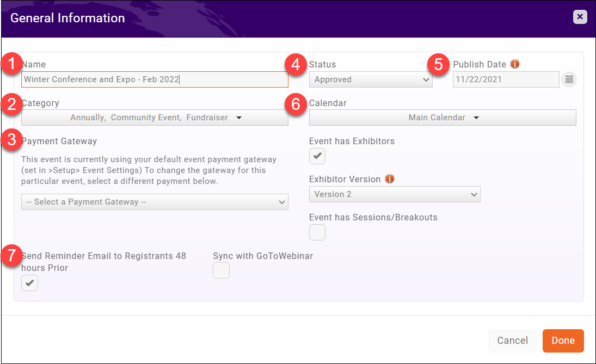596x364 pixels.
Task: Click into the event Name text field
Action: (155, 79)
